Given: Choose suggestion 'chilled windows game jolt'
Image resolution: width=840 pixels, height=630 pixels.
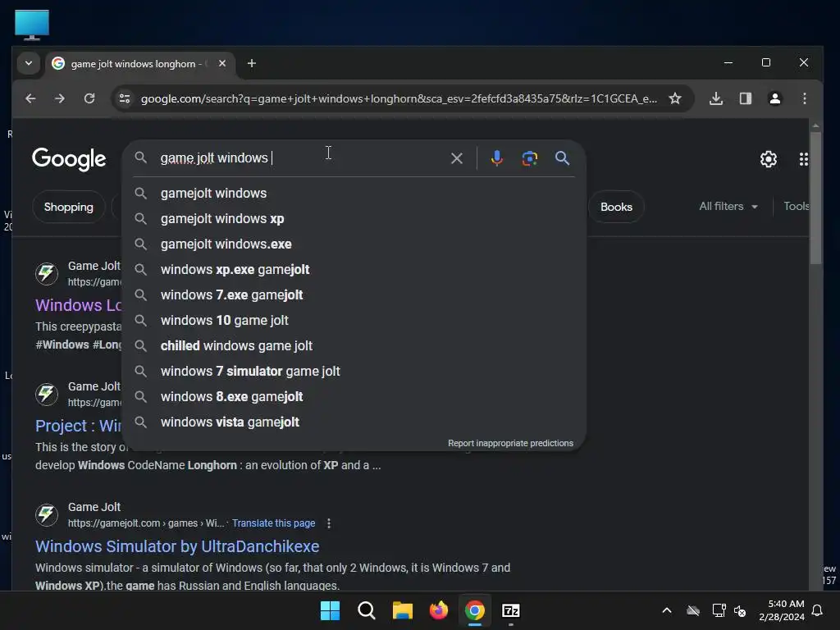Looking at the screenshot, I should point(354,346).
